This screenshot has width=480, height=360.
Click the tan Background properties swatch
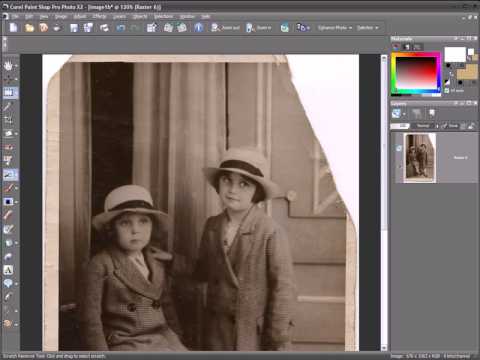pos(467,72)
